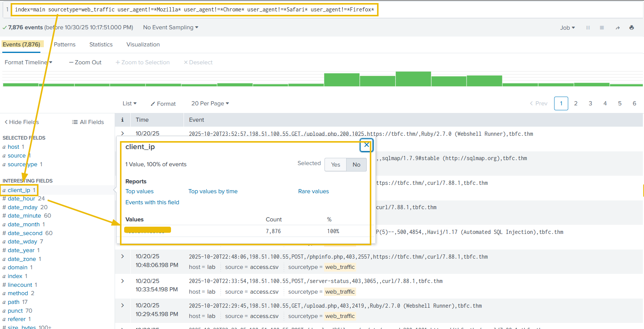Viewport: 644px width, 329px height.
Task: Open the Rare values report
Action: click(x=313, y=191)
